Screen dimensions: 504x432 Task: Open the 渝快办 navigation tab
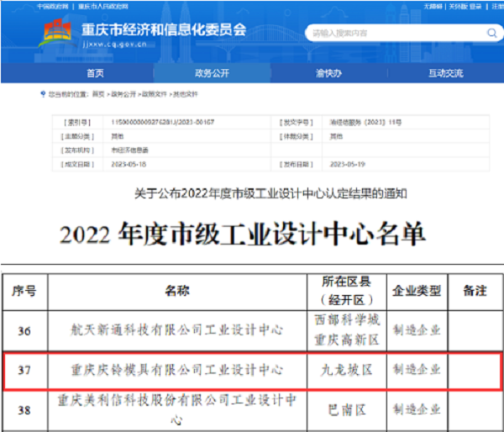328,73
